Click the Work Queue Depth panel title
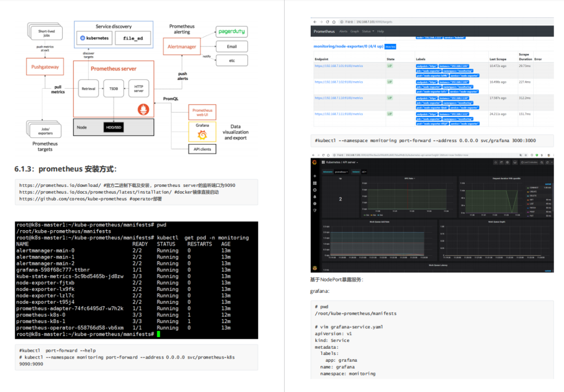The width and height of the screenshot is (564, 392). (x=497, y=222)
